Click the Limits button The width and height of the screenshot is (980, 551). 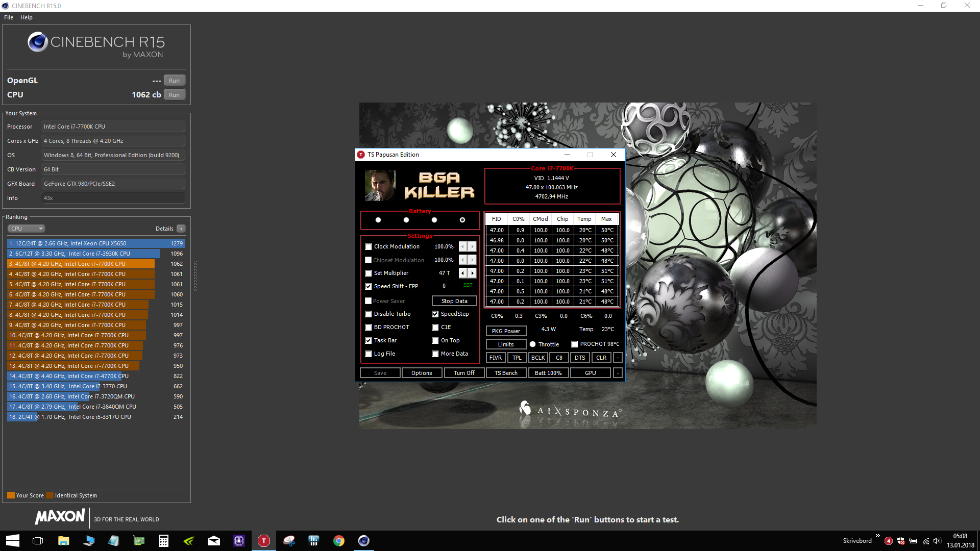(506, 344)
